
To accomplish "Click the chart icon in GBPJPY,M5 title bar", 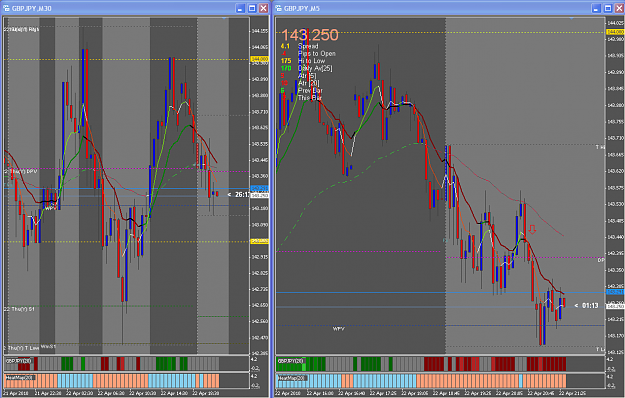I will (278, 8).
